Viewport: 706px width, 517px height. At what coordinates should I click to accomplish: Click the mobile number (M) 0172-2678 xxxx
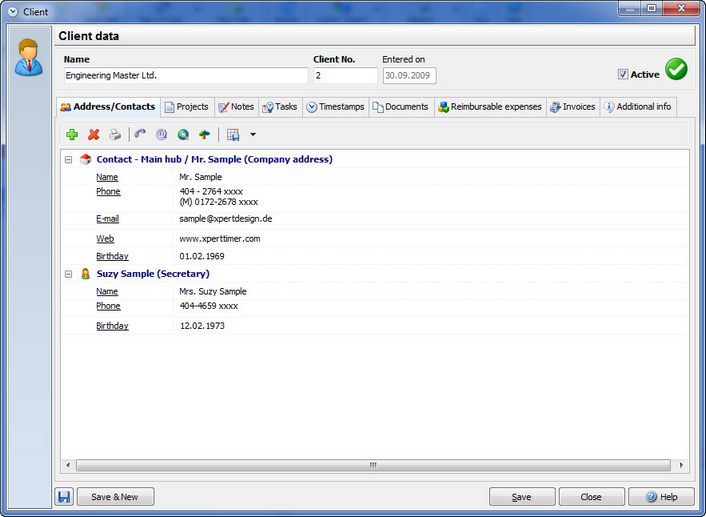pyautogui.click(x=219, y=202)
